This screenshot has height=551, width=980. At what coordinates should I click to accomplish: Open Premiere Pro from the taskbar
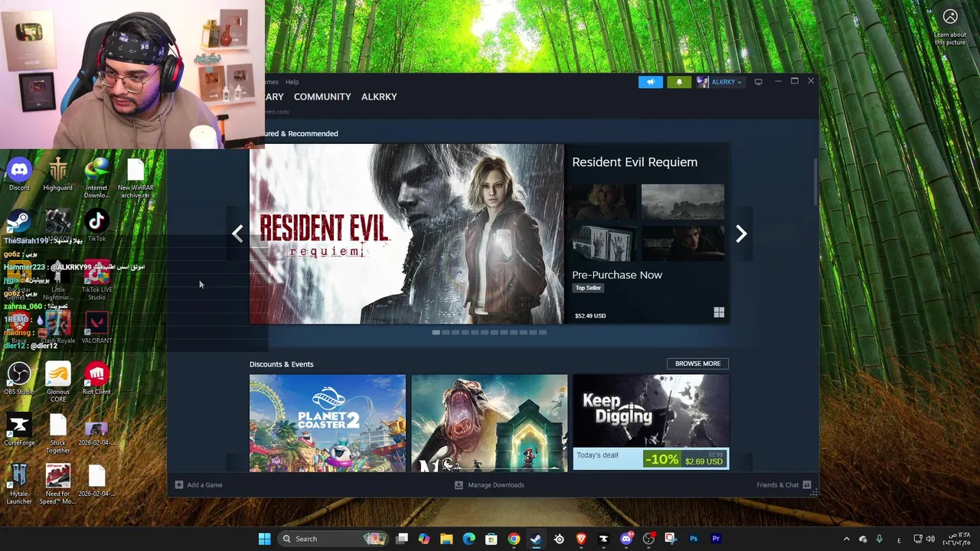pos(716,539)
